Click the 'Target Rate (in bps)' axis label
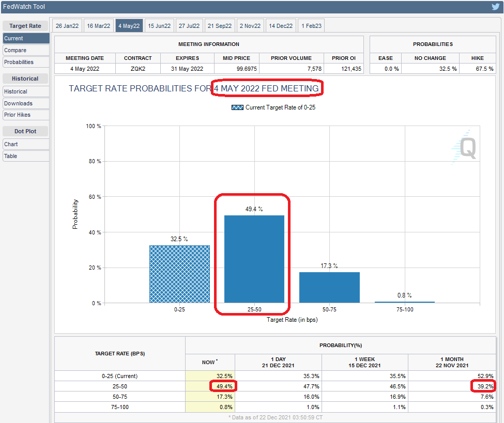Image resolution: width=504 pixels, height=423 pixels. click(292, 320)
